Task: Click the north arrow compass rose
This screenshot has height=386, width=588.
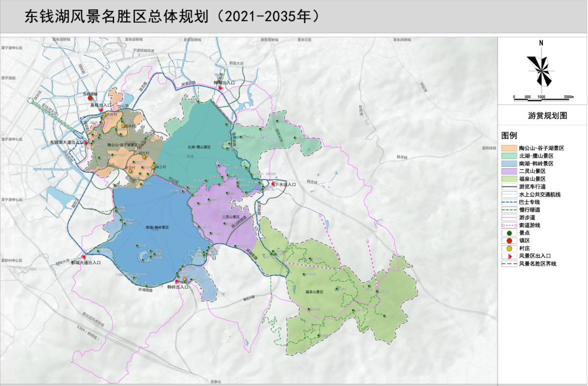Action: click(x=541, y=71)
